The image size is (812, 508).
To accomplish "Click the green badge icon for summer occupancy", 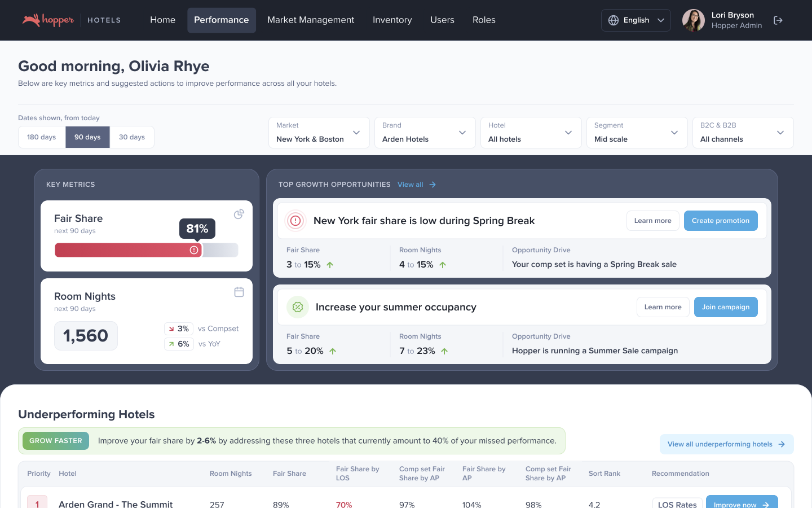I will click(x=298, y=307).
